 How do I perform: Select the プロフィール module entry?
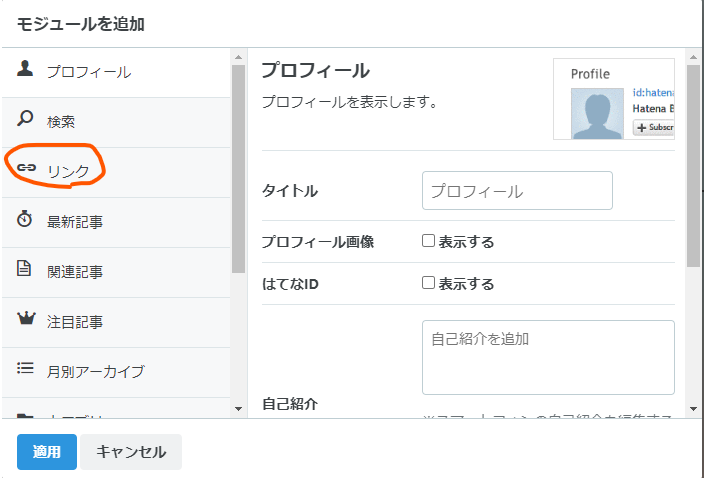coord(116,72)
